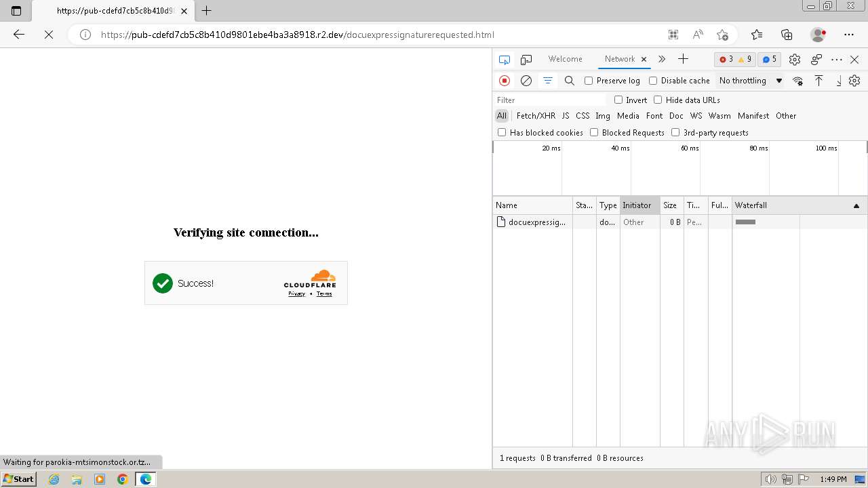
Task: Filter by JS requests
Action: [566, 116]
